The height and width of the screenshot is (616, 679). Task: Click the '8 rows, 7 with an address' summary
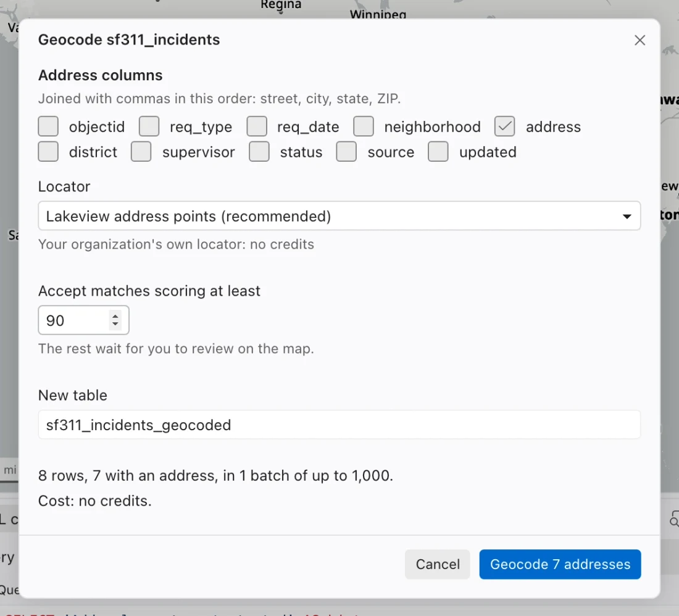pos(215,476)
